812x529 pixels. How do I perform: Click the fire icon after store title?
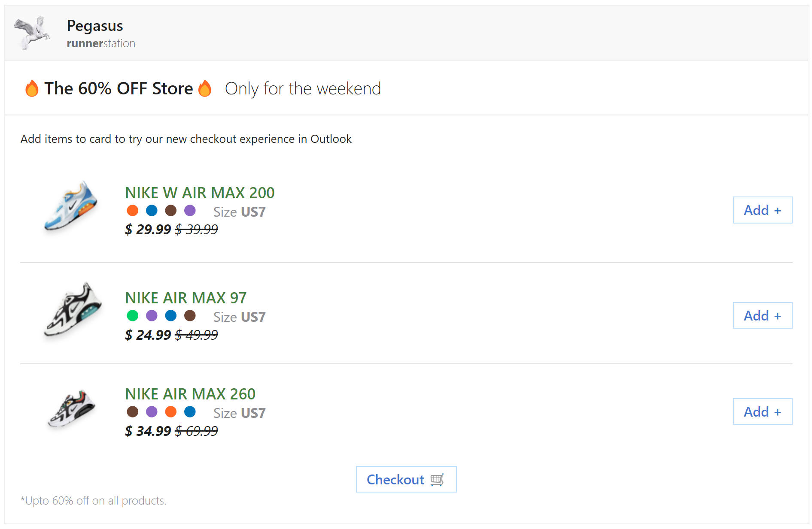pyautogui.click(x=205, y=88)
